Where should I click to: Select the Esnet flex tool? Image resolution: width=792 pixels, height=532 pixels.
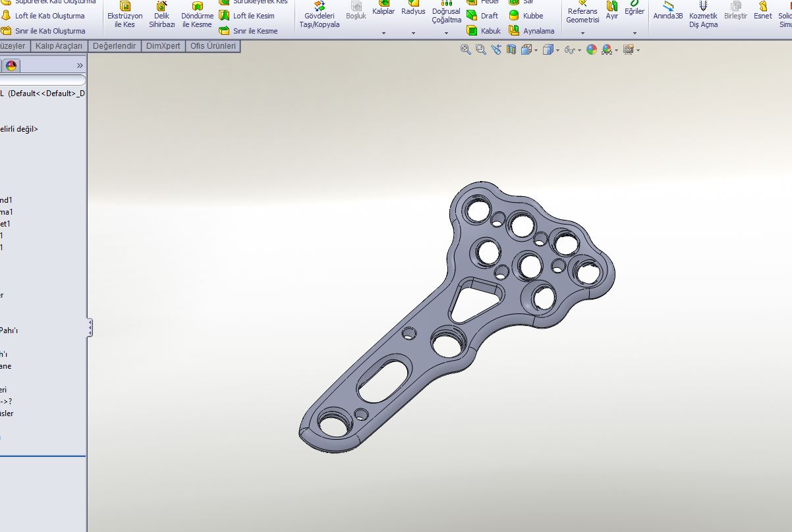tap(763, 11)
